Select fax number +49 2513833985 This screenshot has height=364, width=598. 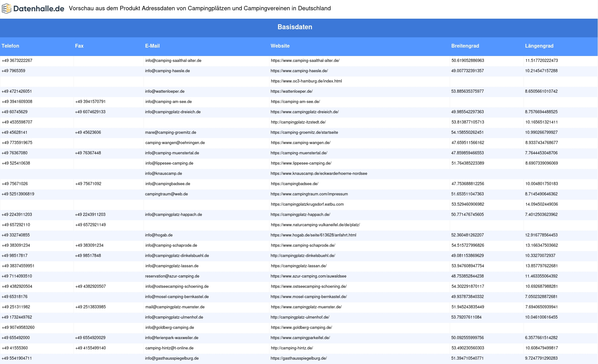point(91,307)
